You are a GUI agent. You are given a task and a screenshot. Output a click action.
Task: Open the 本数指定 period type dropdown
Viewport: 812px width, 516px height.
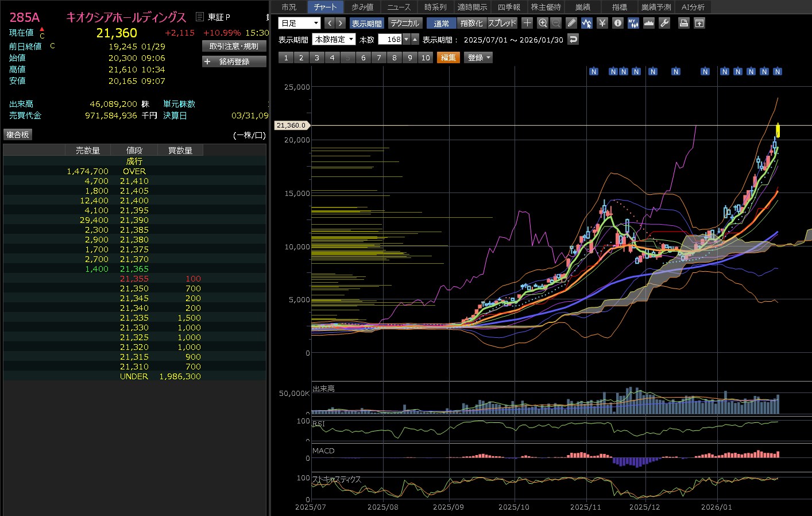pos(334,40)
